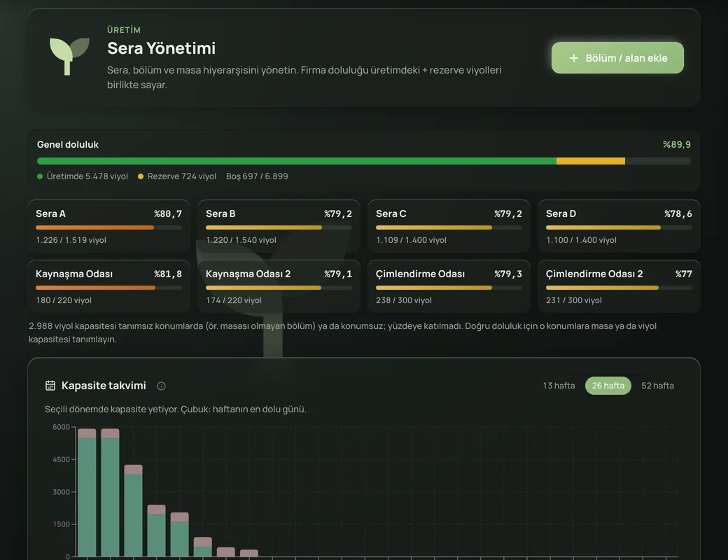728x560 pixels.
Task: Click the first bar in the capacity chart
Action: pyautogui.click(x=87, y=492)
